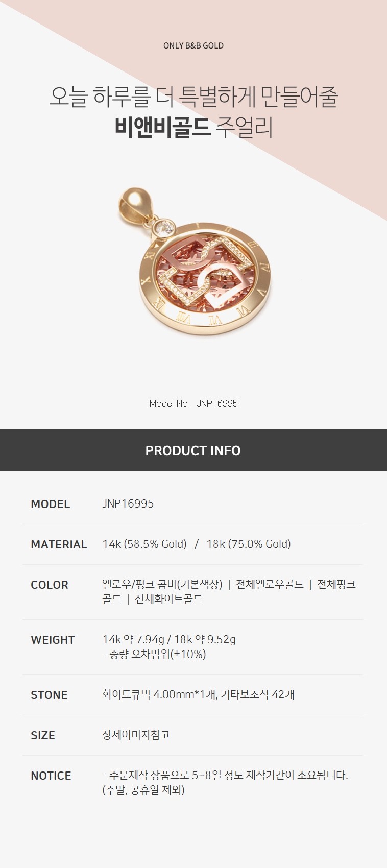The height and width of the screenshot is (868, 387).
Task: Click the WEIGHT row label
Action: (53, 640)
